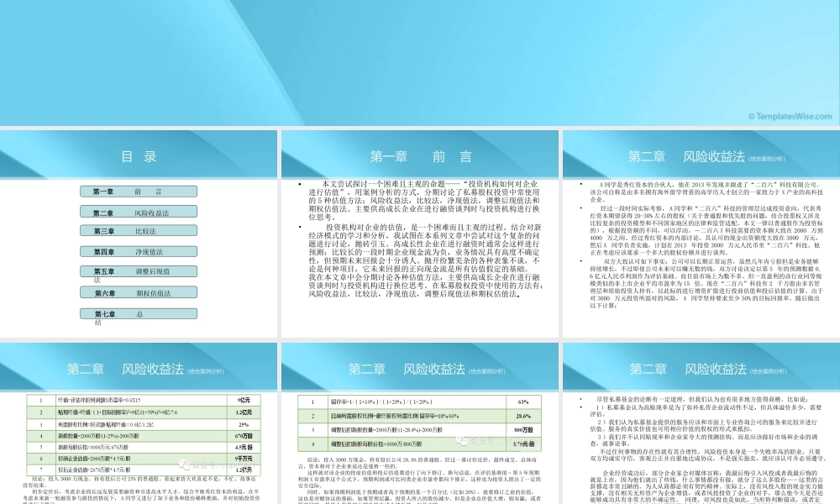Image resolution: width=840 pixels, height=504 pixels.
Task: Click the 新股每股价格=3000万元/670万股 cell
Action: coord(141,447)
